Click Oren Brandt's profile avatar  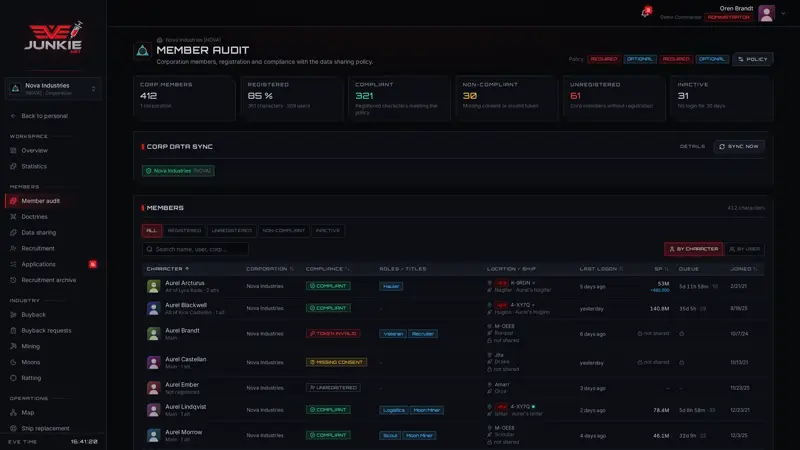point(766,13)
